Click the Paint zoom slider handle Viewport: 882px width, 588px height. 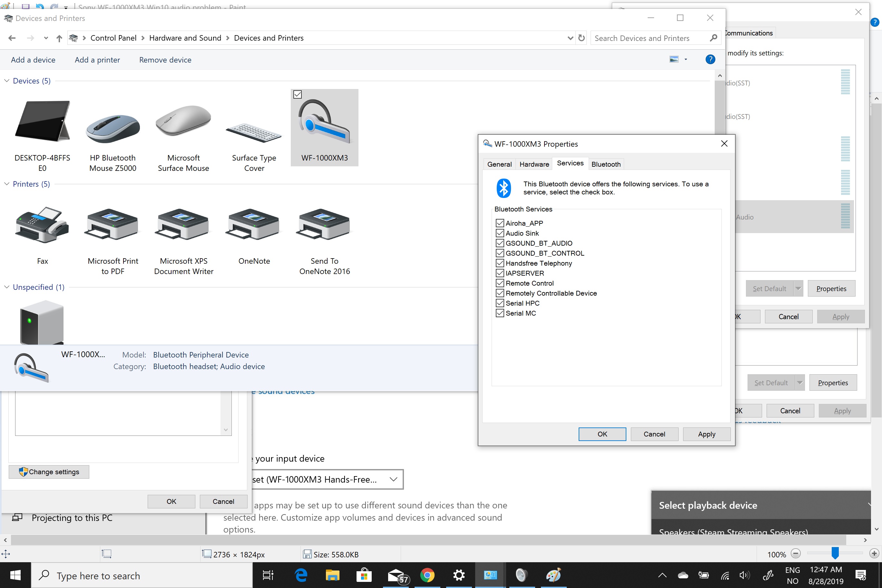835,553
